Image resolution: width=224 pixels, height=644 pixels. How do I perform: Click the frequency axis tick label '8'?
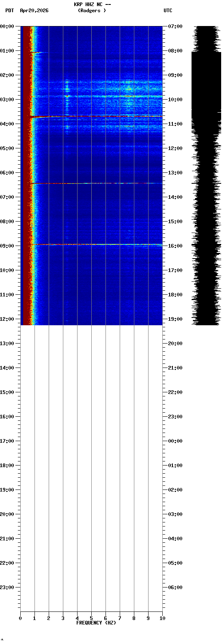134,618
